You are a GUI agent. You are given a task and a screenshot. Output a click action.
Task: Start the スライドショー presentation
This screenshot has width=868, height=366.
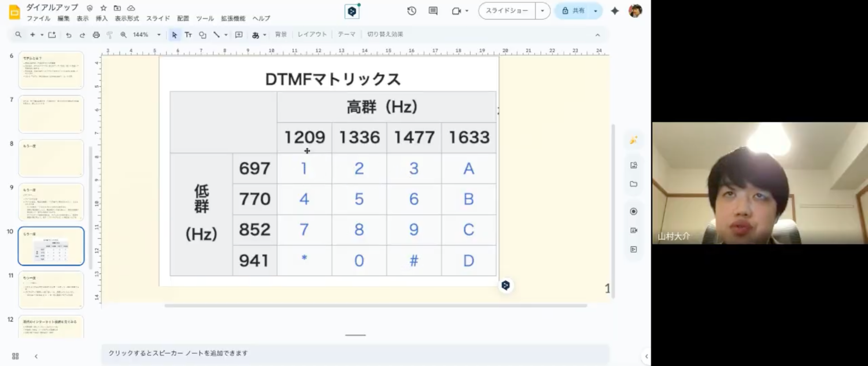507,11
